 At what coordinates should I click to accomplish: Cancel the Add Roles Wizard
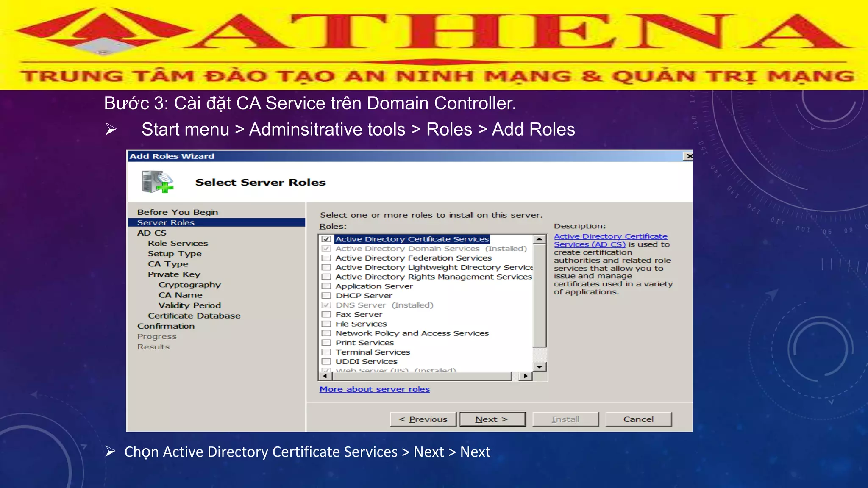pos(638,419)
